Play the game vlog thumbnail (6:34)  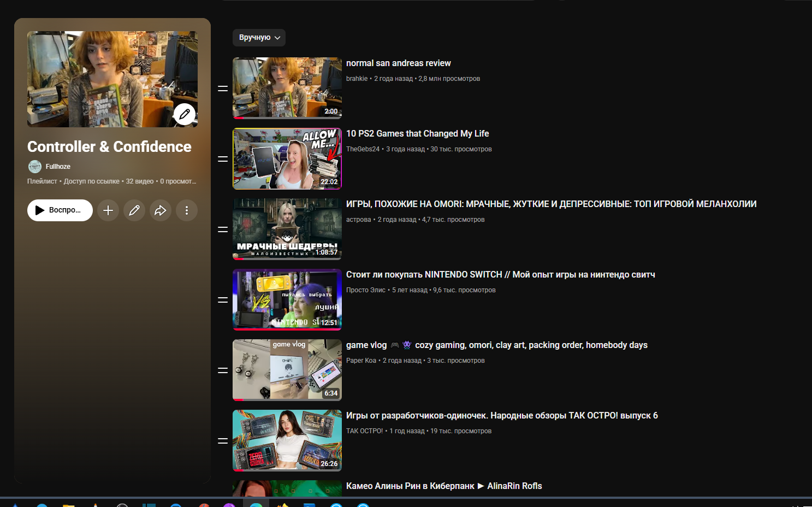[287, 370]
